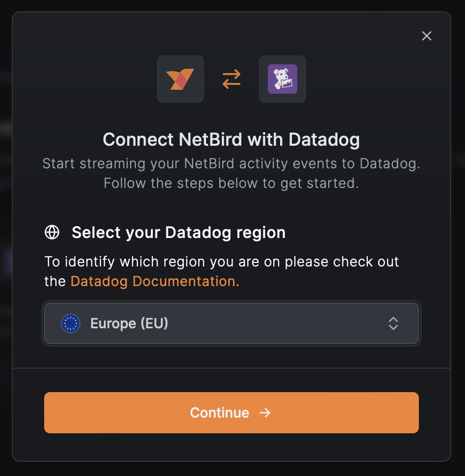The image size is (465, 476).
Task: Click the arrow icon inside Continue button
Action: coord(264,413)
